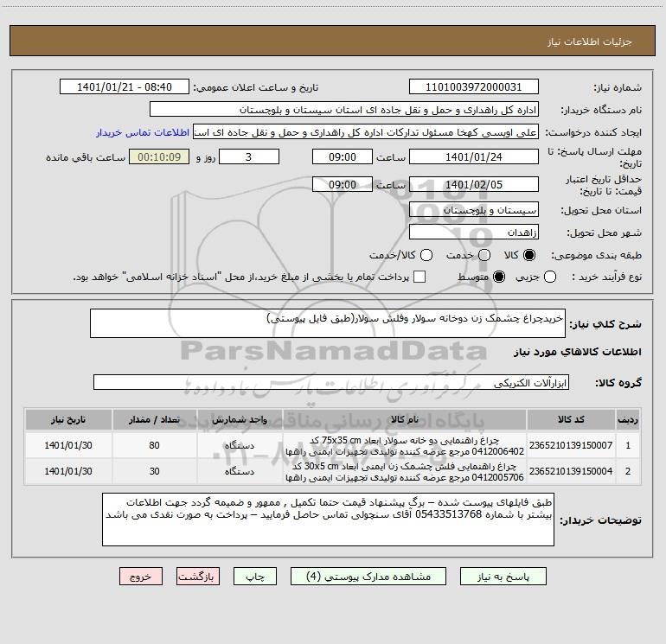Image resolution: width=666 pixels, height=644 pixels.
Task: Select the جزیی purchase type radio
Action: pos(550,277)
